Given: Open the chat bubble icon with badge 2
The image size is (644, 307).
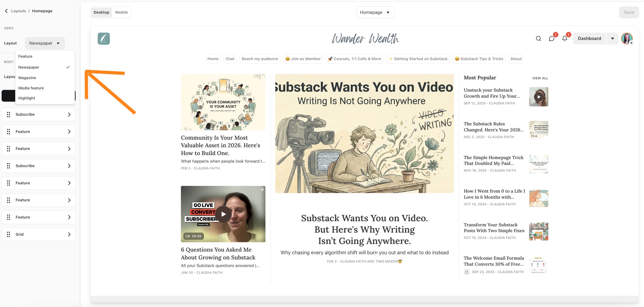Looking at the screenshot, I should (551, 38).
